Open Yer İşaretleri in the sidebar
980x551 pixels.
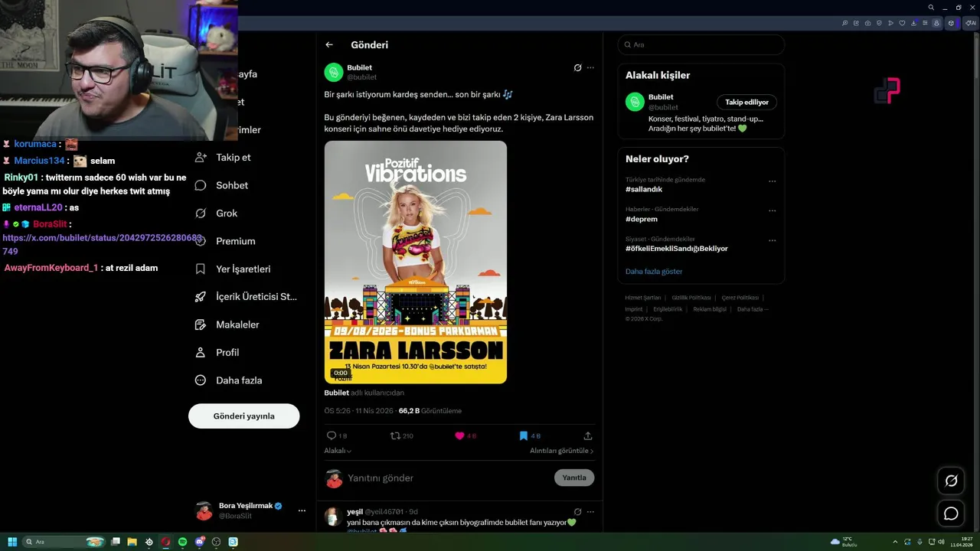(233, 269)
